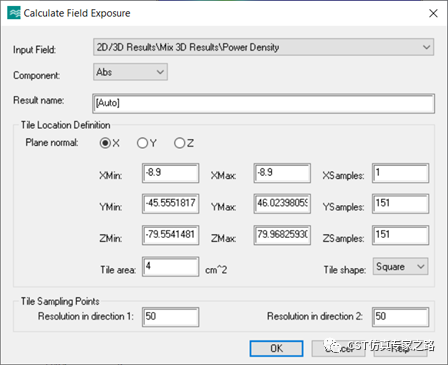Screen dimensions: 448x365
Task: Open the Tile shape Square dropdown
Action: tap(400, 266)
